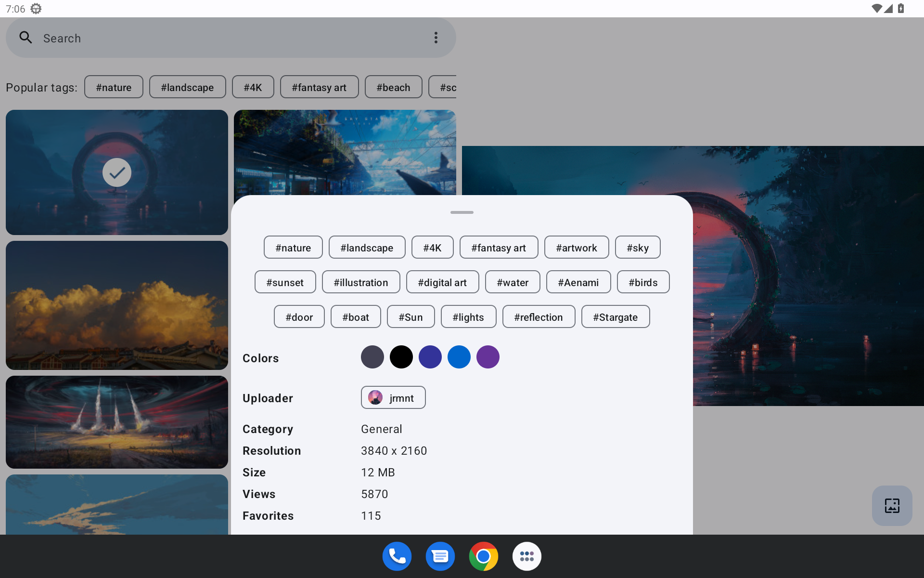Collapse the bottom sheet via drag handle
This screenshot has width=924, height=578.
click(462, 212)
